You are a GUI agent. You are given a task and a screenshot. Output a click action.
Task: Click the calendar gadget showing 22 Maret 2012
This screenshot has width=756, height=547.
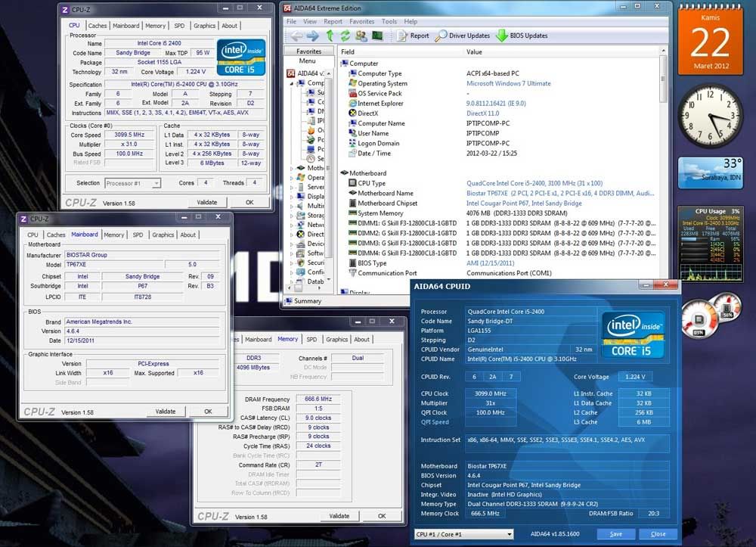(710, 41)
